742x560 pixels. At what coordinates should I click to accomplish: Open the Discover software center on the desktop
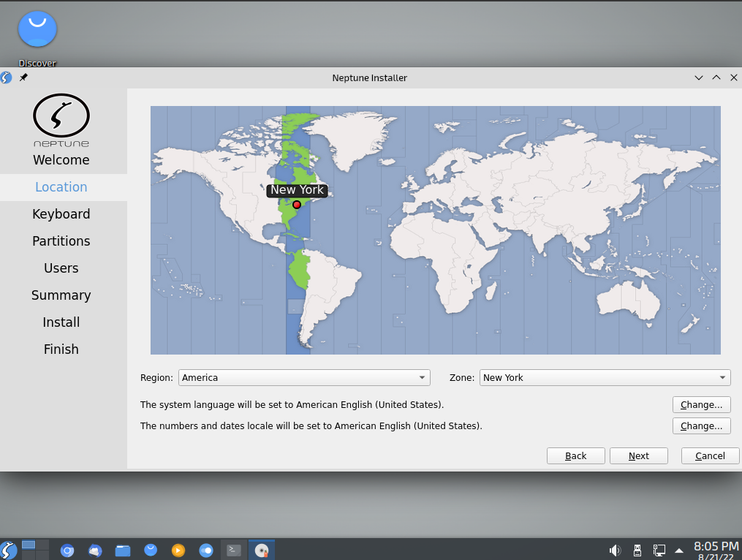tap(37, 29)
